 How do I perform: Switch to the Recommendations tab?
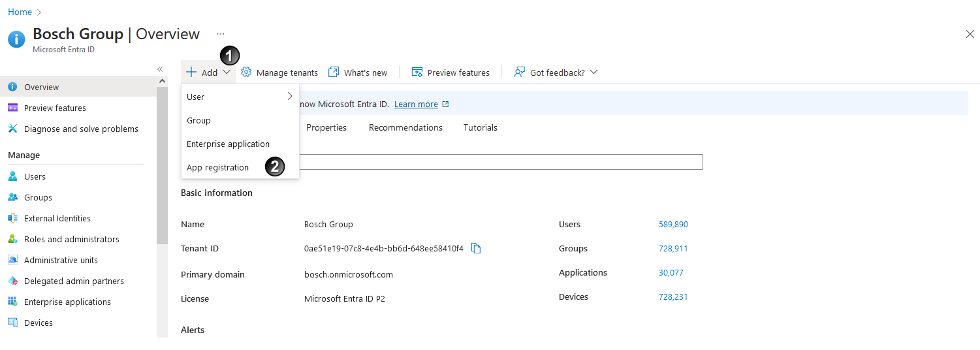[x=405, y=127]
